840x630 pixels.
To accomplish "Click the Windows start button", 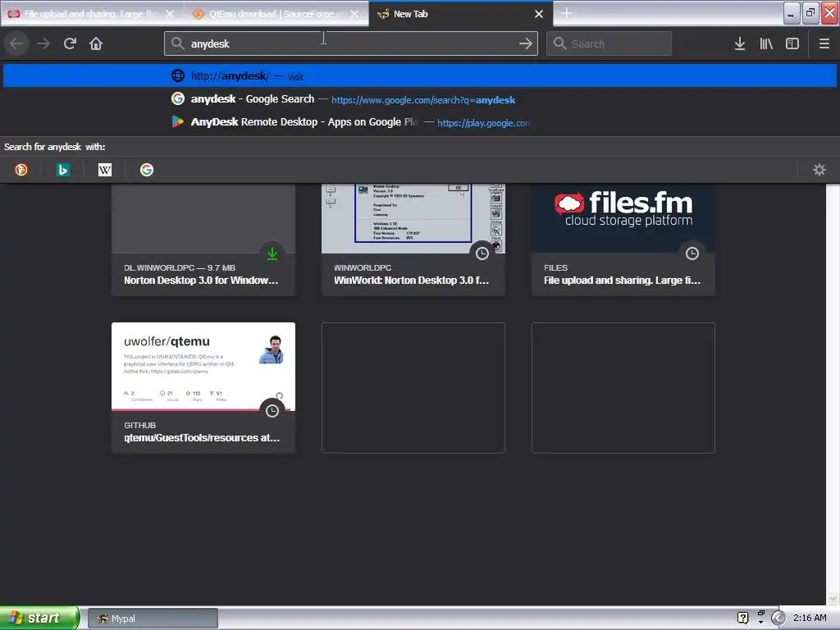I will point(39,618).
